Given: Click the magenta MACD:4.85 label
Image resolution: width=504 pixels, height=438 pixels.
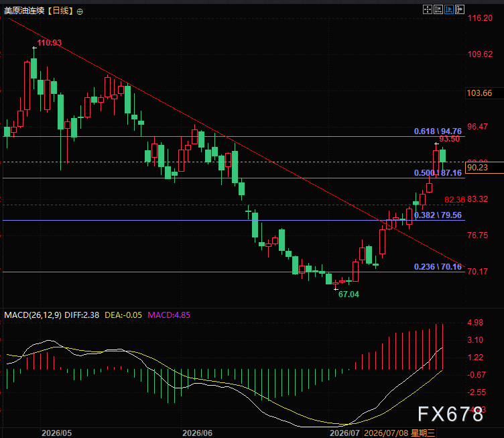Looking at the screenshot, I should [x=169, y=315].
